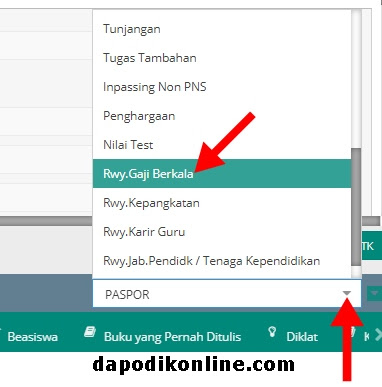Screen dimensions: 382x387
Task: Click the book icon beside Buku
Action: [x=90, y=332]
